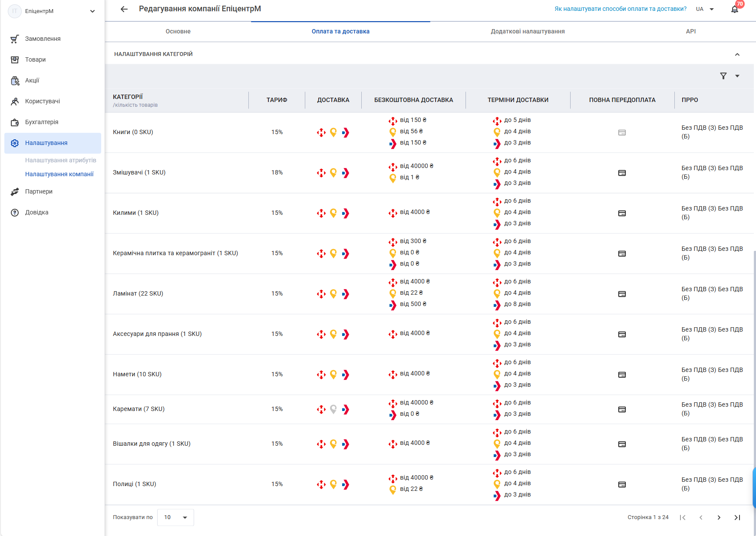Open the UA language dropdown

pyautogui.click(x=705, y=9)
